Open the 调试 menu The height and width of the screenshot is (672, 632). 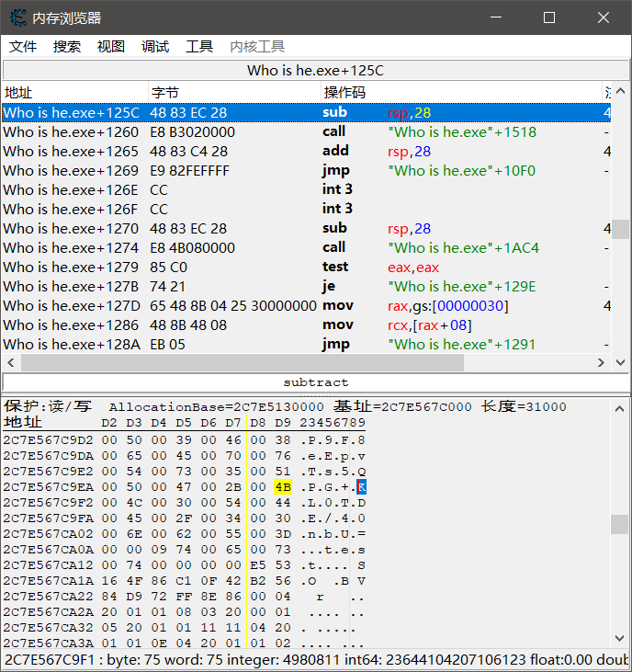(x=155, y=47)
